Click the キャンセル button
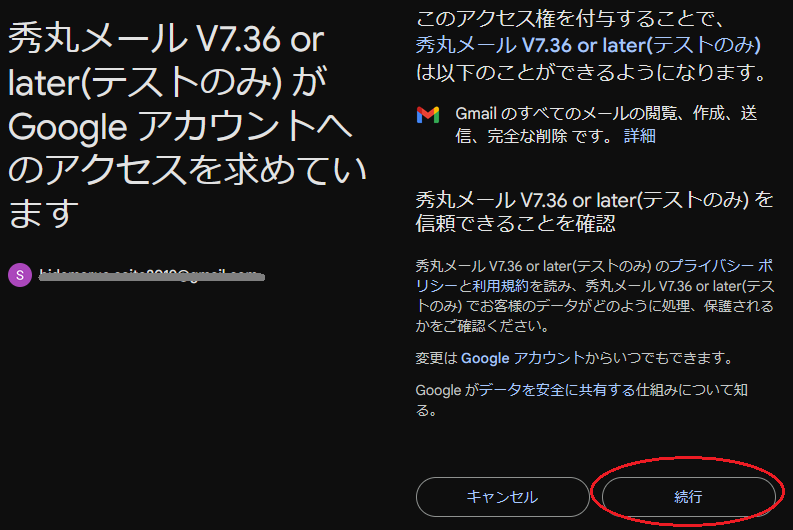Screen dimensions: 793x530 click(x=503, y=497)
